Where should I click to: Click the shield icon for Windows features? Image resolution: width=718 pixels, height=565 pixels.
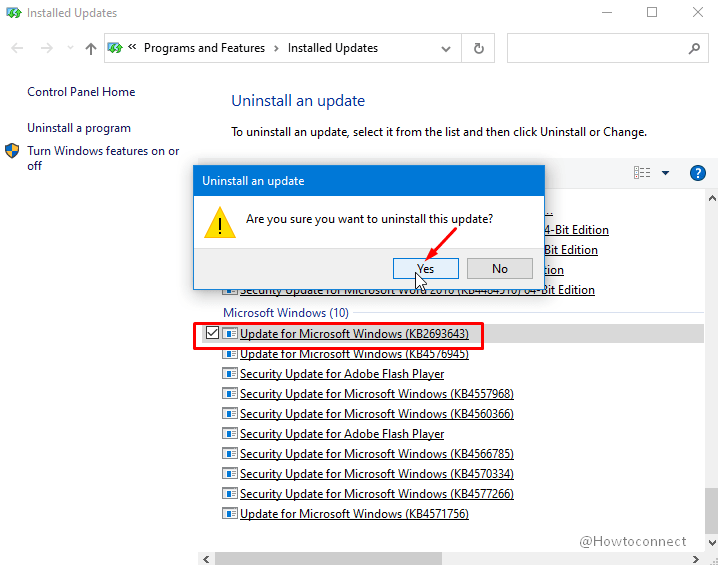[12, 151]
